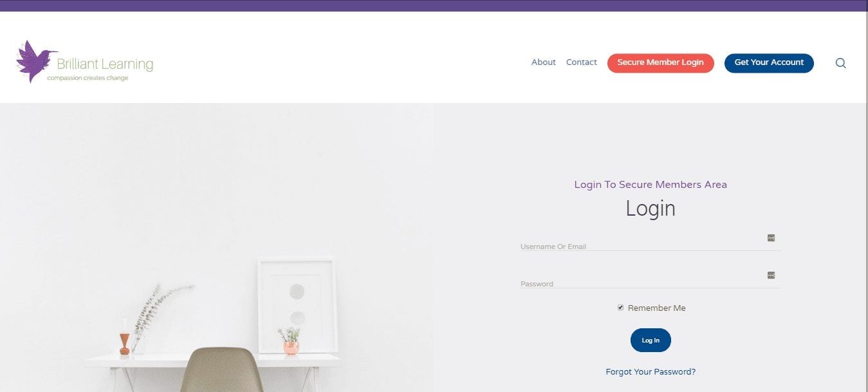
Task: Click the red Secure Member Login button
Action: [x=660, y=63]
